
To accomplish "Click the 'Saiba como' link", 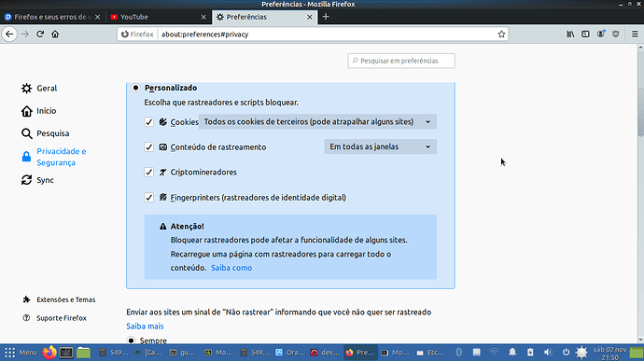I will coord(231,268).
